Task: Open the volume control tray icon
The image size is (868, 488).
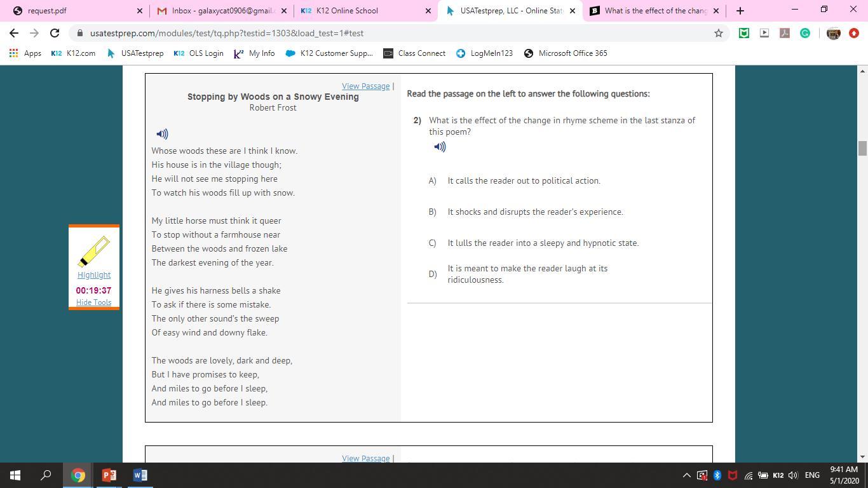Action: (x=793, y=475)
